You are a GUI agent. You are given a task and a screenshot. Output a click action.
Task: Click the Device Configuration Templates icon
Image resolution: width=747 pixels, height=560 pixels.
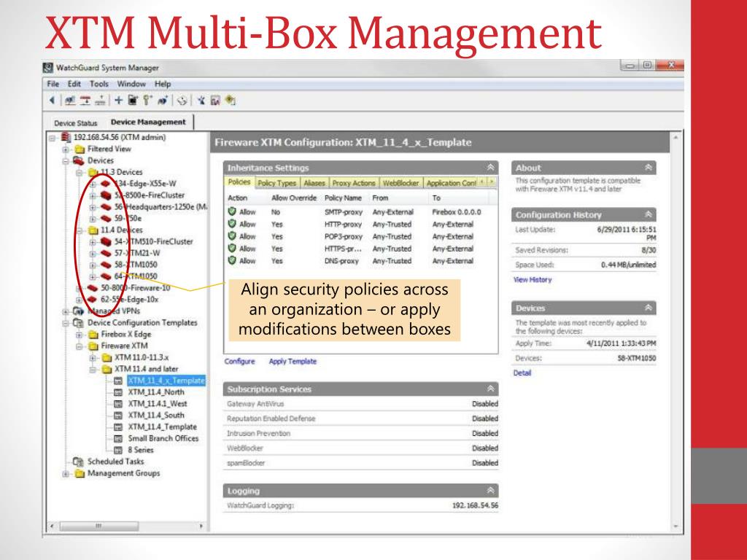tap(78, 323)
